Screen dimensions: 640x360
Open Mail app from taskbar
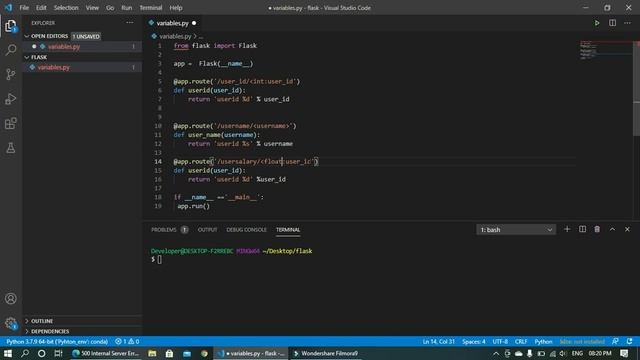187,353
